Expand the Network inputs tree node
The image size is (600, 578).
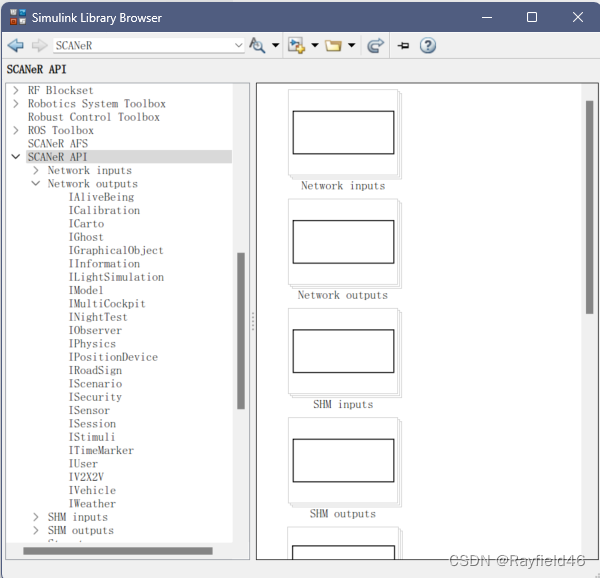(x=36, y=170)
